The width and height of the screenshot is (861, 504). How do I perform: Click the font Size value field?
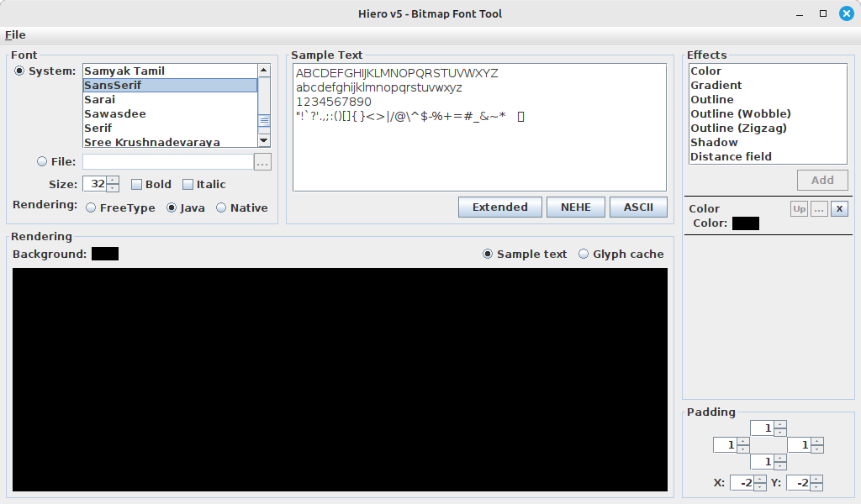(94, 184)
